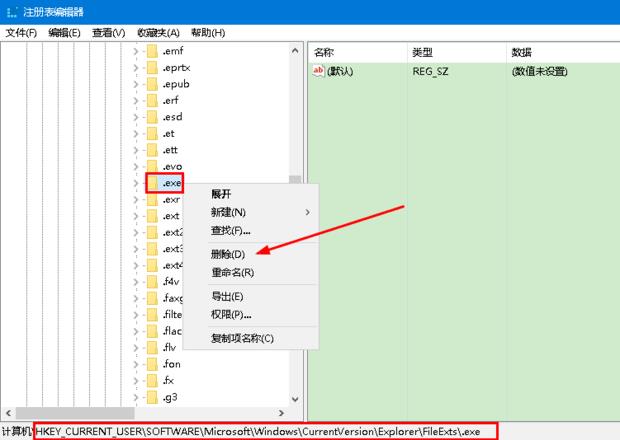The height and width of the screenshot is (440, 620).
Task: Click the .g3 key folder icon
Action: [x=152, y=397]
